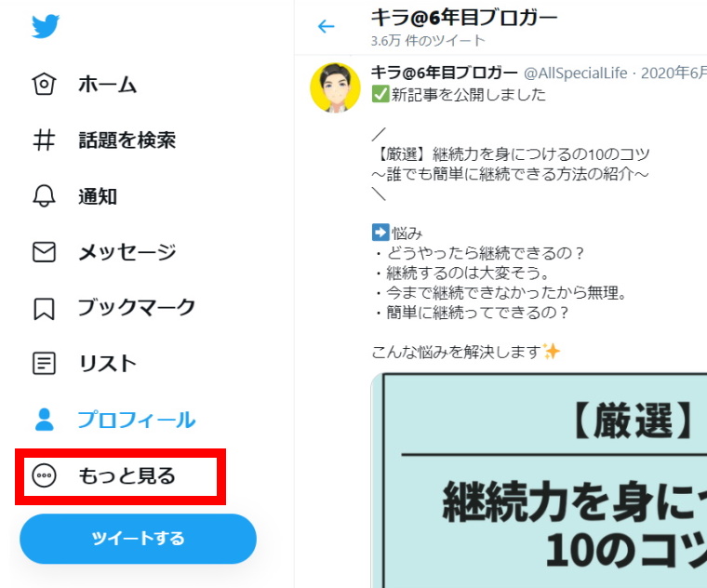Click the Home house icon
Viewport: 707px width, 588px height.
44,84
